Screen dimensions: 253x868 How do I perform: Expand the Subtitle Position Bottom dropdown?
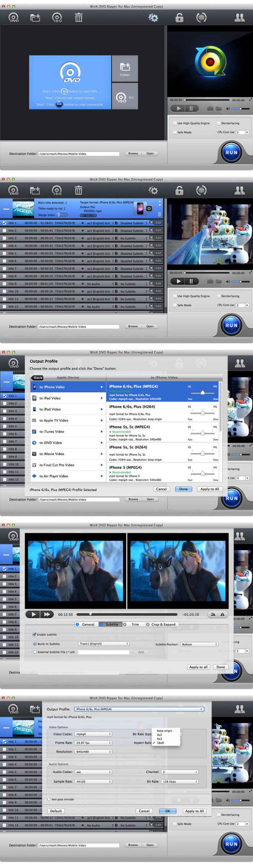coord(200,644)
